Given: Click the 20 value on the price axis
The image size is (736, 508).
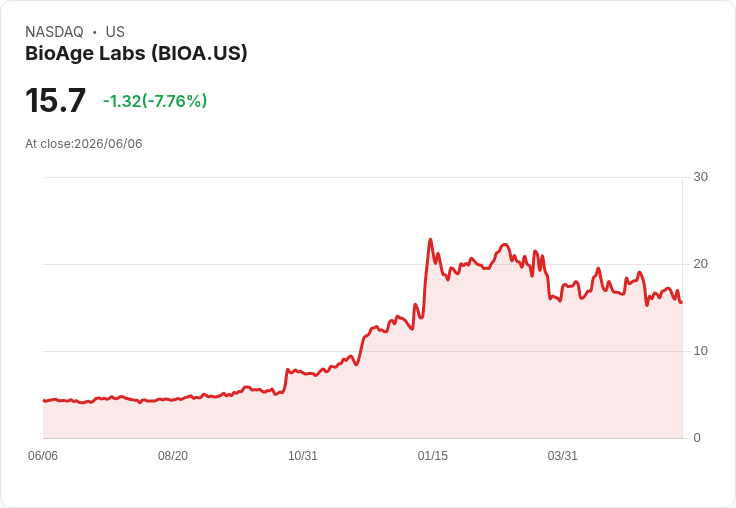Looking at the screenshot, I should tap(700, 264).
